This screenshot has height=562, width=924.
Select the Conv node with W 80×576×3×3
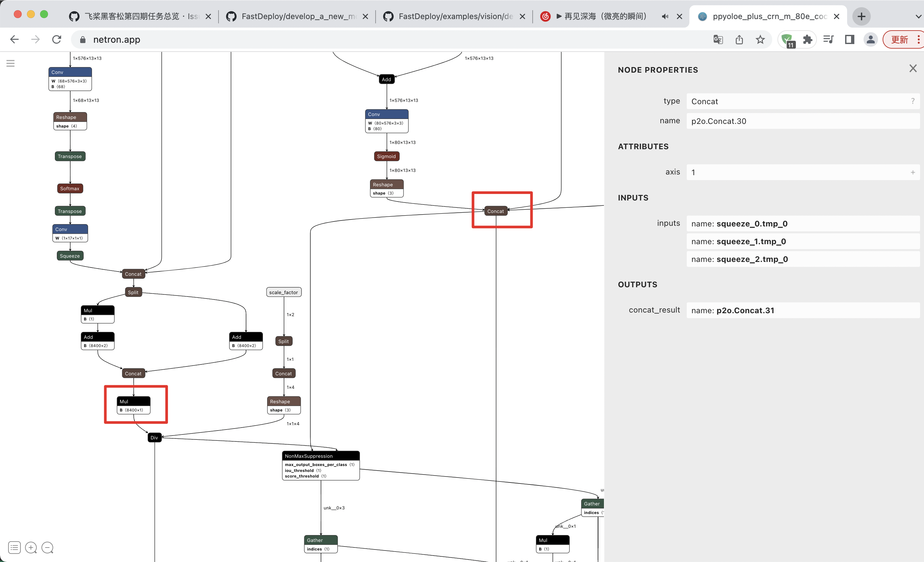click(387, 121)
